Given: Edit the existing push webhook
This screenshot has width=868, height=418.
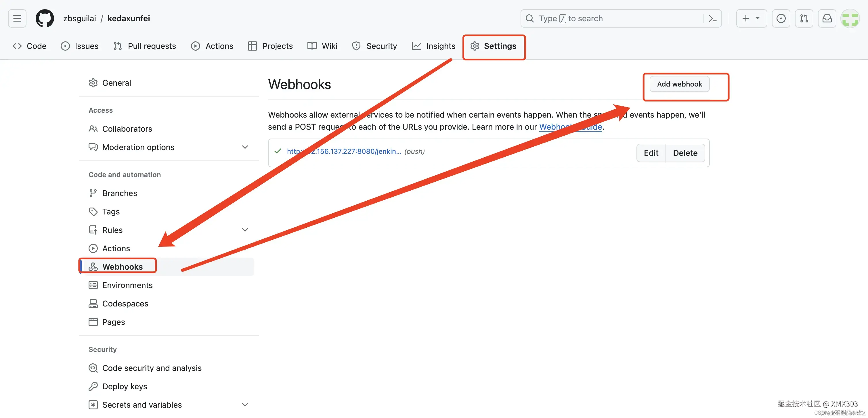Looking at the screenshot, I should [651, 153].
